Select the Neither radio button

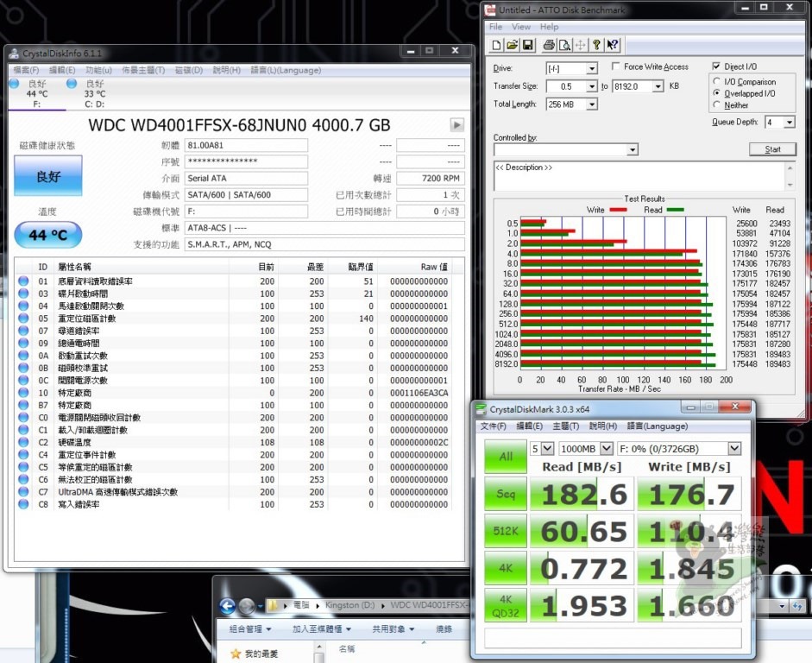pos(717,104)
